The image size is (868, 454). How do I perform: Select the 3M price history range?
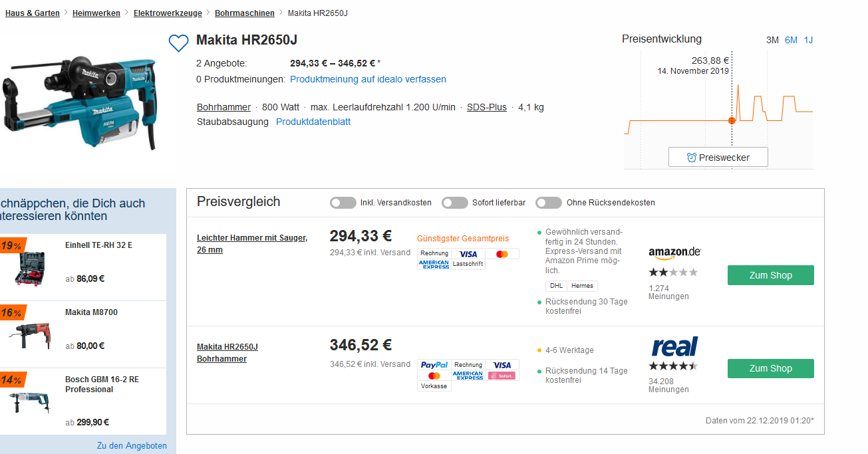pyautogui.click(x=772, y=40)
